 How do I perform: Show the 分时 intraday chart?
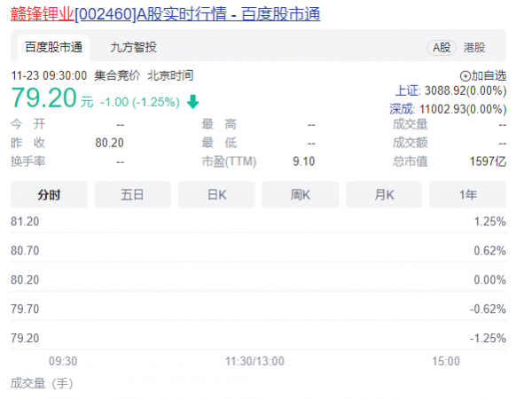[x=49, y=194]
